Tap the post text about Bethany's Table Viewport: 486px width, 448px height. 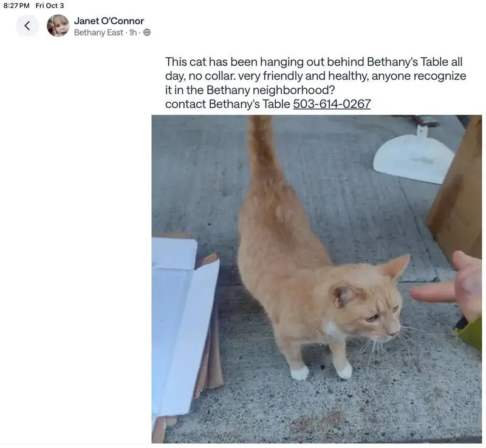pyautogui.click(x=315, y=83)
